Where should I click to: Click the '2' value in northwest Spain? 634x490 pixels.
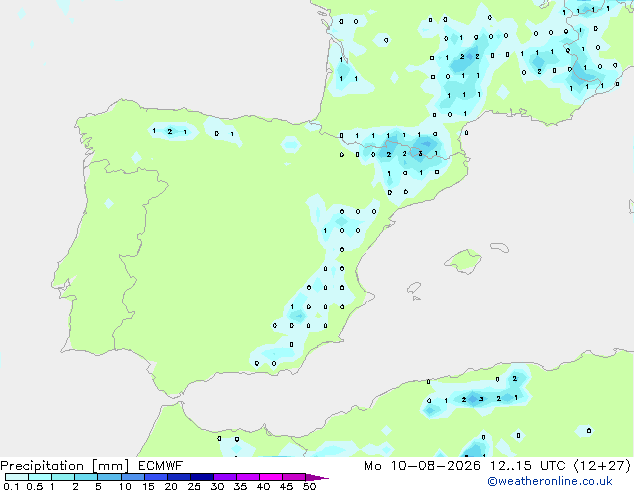pyautogui.click(x=170, y=131)
